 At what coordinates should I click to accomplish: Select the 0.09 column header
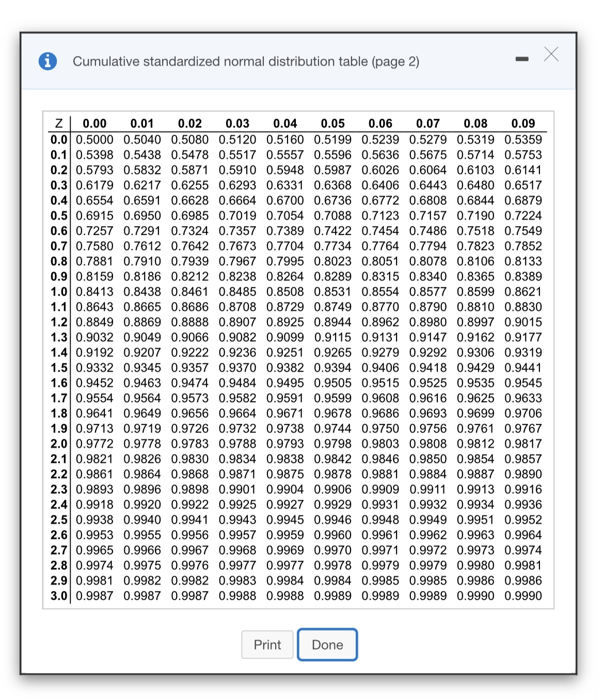(523, 123)
